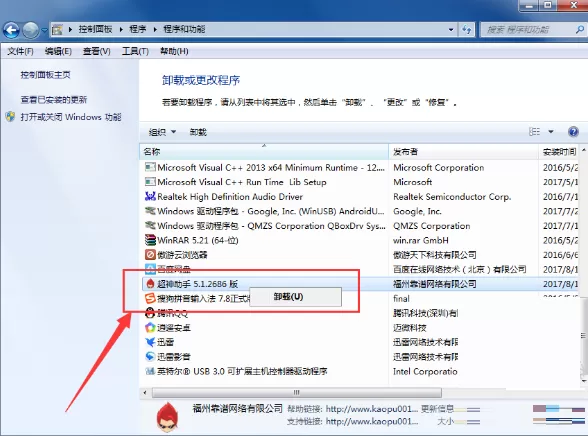This screenshot has width=588, height=436.
Task: Select the WinRAR 5.21 (64-位) entry
Action: click(x=198, y=240)
